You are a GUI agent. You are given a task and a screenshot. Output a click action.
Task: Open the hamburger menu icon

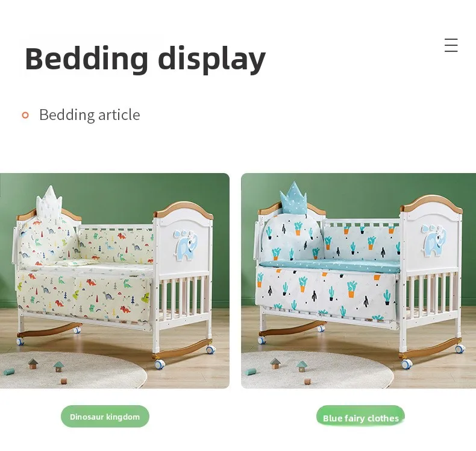[x=451, y=45]
